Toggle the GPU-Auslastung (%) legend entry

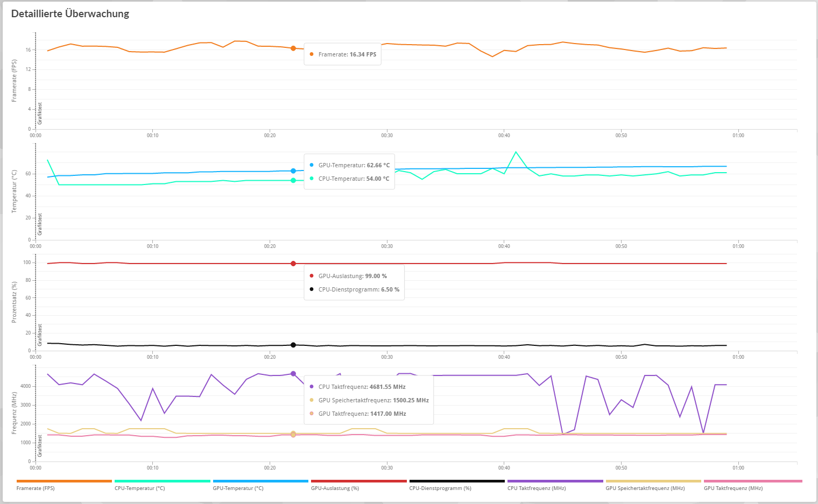358,485
